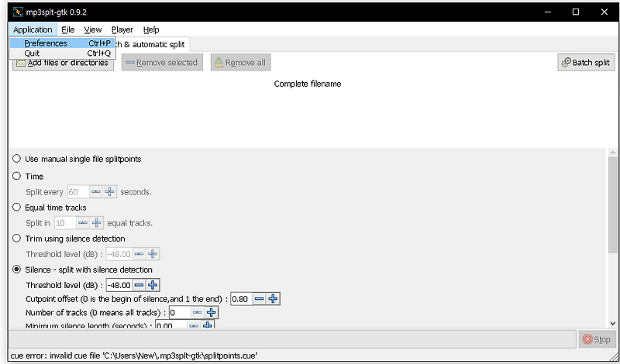Open the Help menu
The height and width of the screenshot is (364, 620).
click(151, 29)
